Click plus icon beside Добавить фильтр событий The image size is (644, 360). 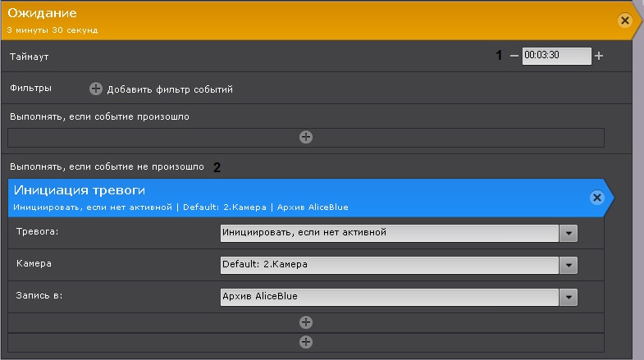pos(96,89)
